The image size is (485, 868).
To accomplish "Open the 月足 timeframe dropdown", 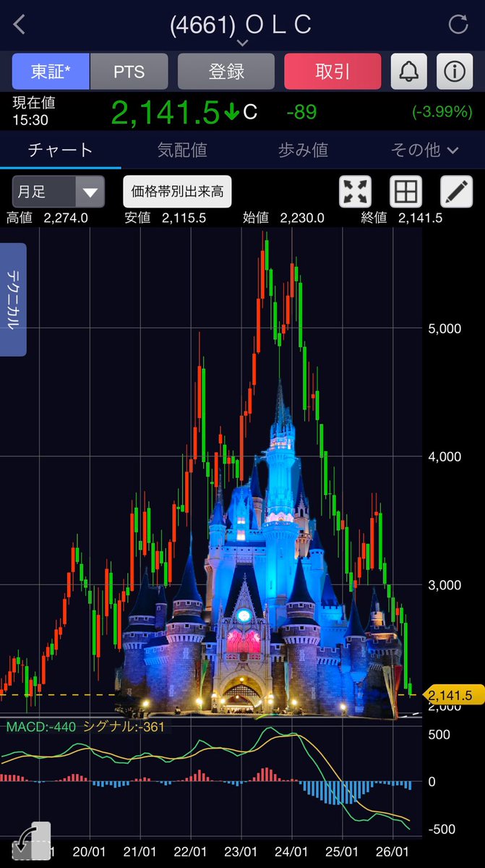I will [59, 192].
